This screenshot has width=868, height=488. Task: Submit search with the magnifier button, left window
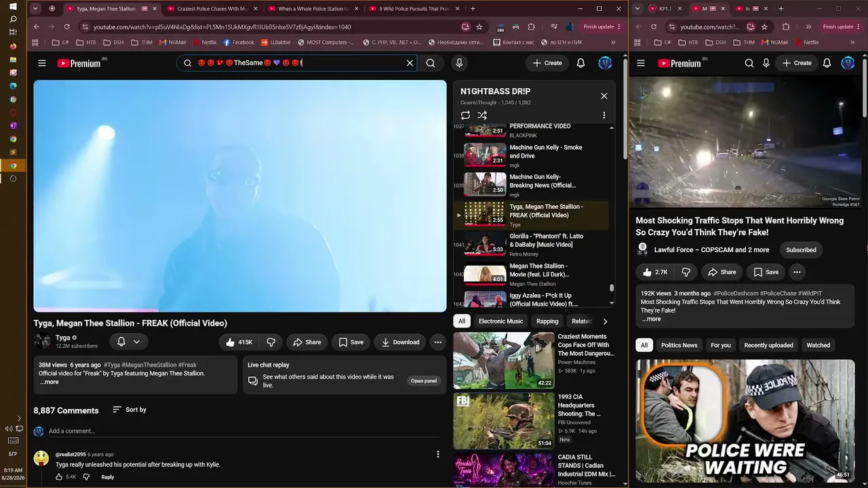pyautogui.click(x=431, y=63)
